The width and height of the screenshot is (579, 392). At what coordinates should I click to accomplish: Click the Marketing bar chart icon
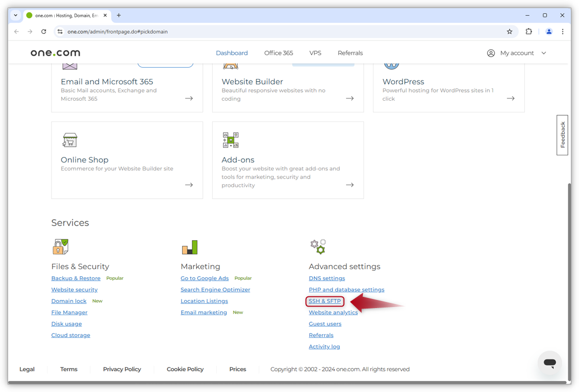pos(190,247)
